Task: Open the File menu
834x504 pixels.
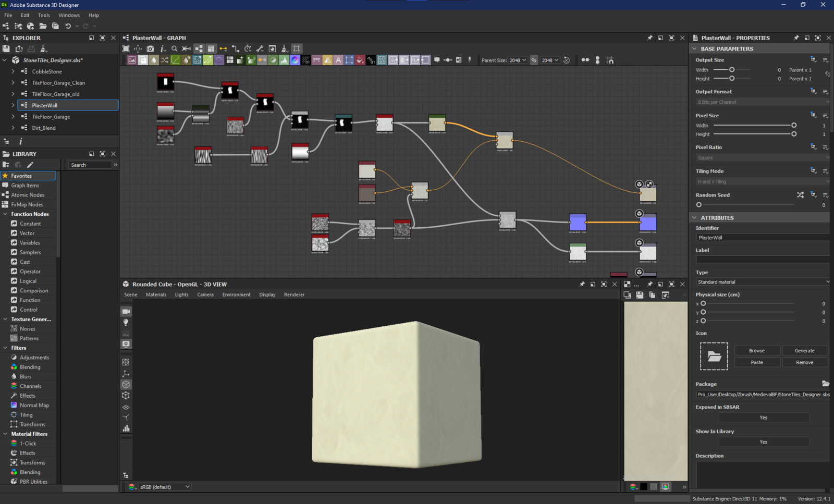Action: [8, 15]
